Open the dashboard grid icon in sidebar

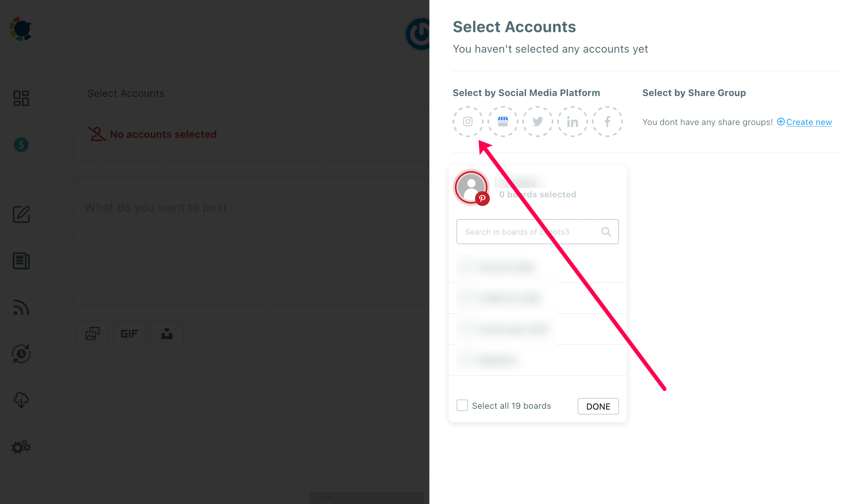(x=21, y=98)
